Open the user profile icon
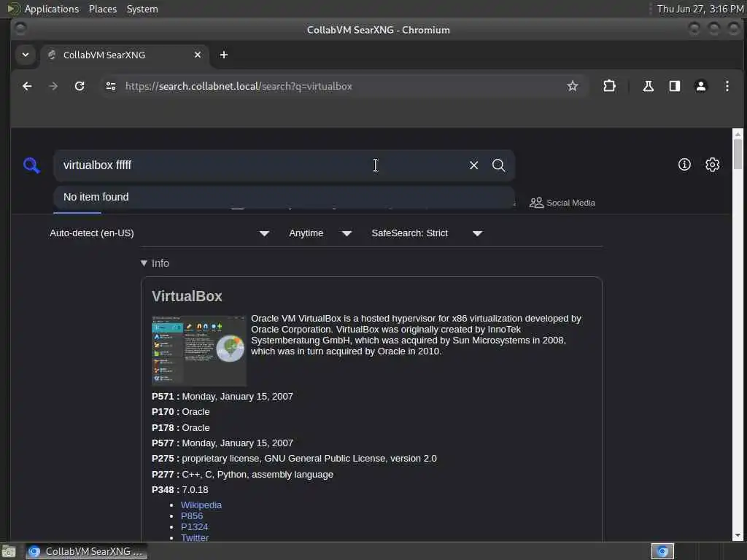Image resolution: width=747 pixels, height=560 pixels. [701, 86]
